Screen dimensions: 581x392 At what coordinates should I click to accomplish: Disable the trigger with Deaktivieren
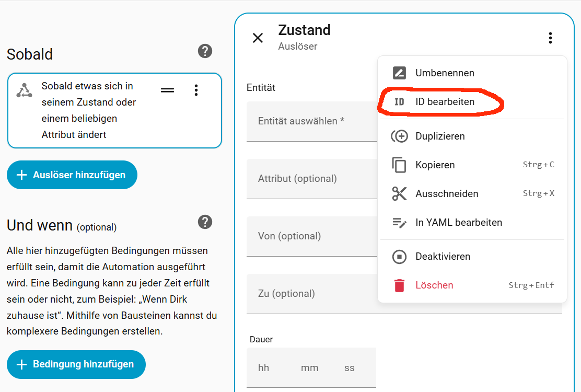(x=443, y=257)
